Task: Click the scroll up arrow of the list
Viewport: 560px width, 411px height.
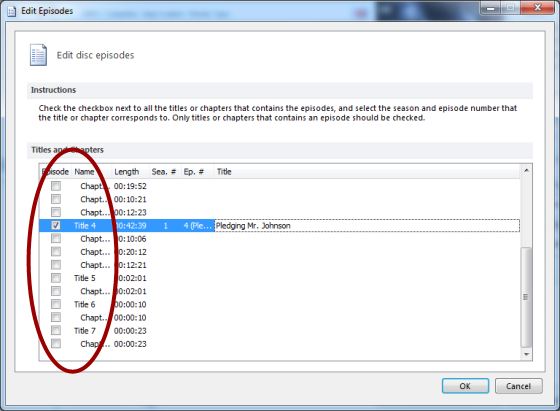Action: [x=526, y=171]
